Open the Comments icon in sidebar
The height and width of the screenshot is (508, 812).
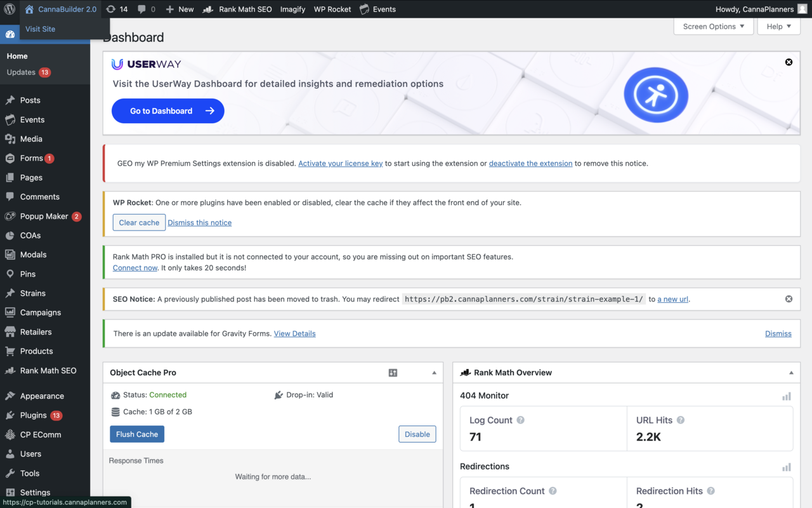pos(10,197)
